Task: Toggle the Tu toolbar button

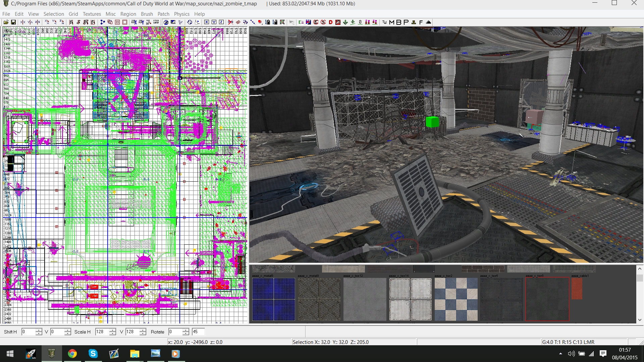Action: pos(384,22)
